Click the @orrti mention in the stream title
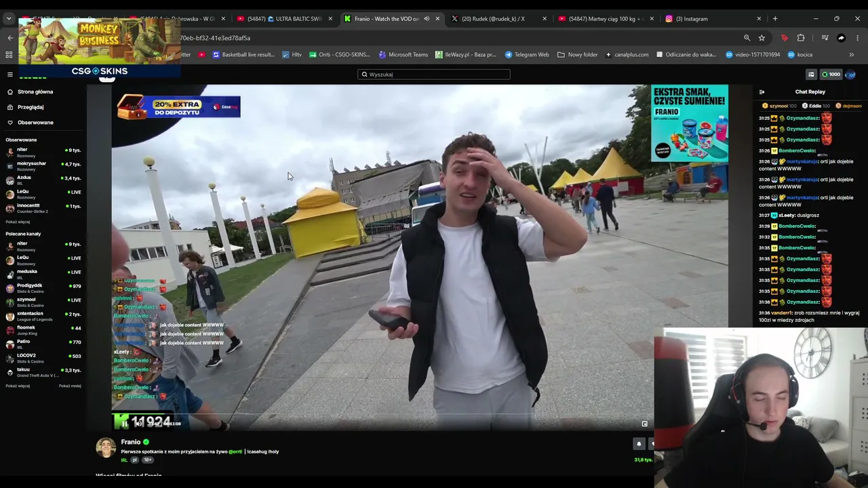868x488 pixels. tap(235, 451)
